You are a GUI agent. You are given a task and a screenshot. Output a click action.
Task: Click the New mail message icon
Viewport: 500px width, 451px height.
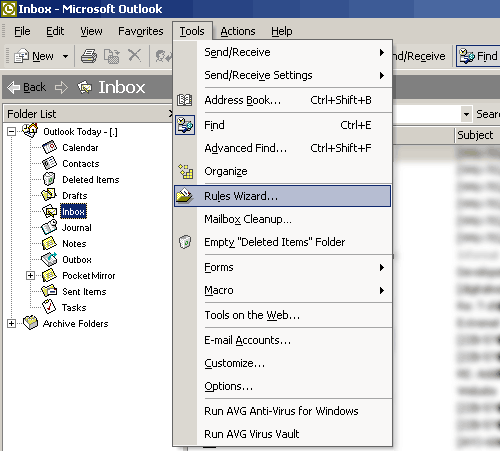[22, 56]
